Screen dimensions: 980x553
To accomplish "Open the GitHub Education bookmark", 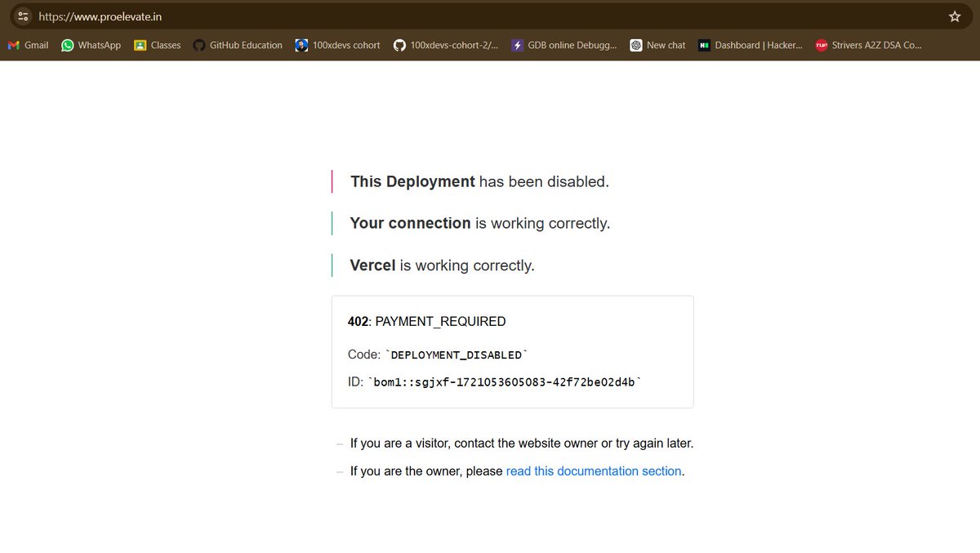I will (238, 46).
